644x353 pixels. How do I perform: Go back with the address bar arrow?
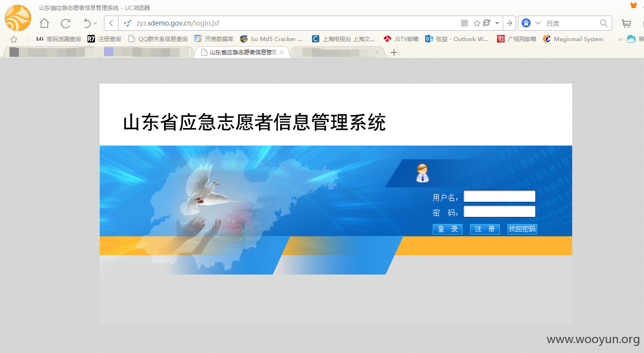(111, 23)
